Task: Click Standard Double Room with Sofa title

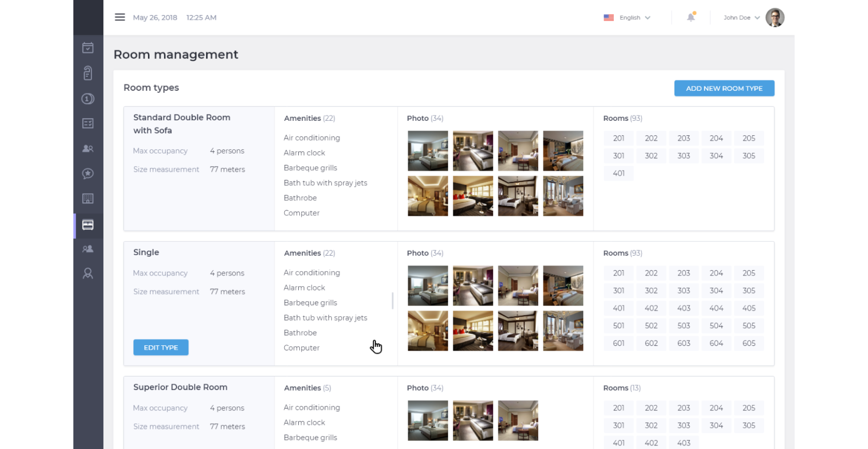Action: 182,124
